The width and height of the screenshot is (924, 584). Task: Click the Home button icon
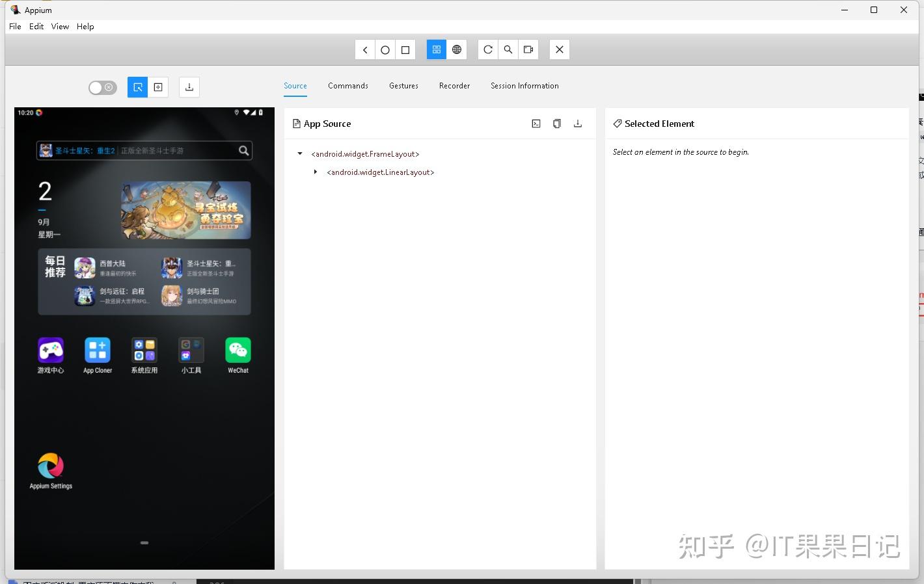click(x=385, y=49)
